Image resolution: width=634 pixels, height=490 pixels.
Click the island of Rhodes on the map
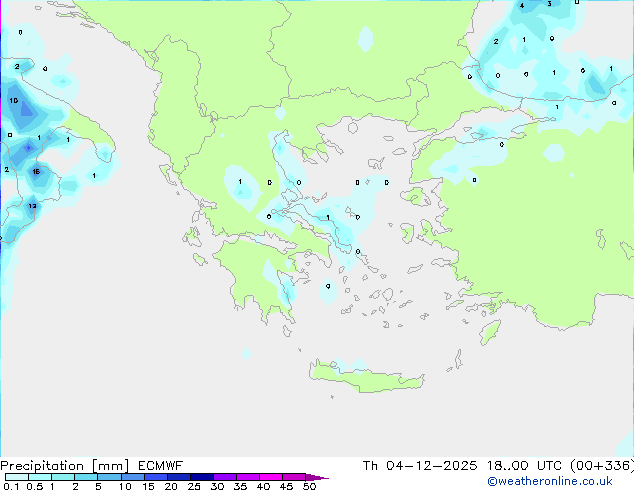click(490, 332)
